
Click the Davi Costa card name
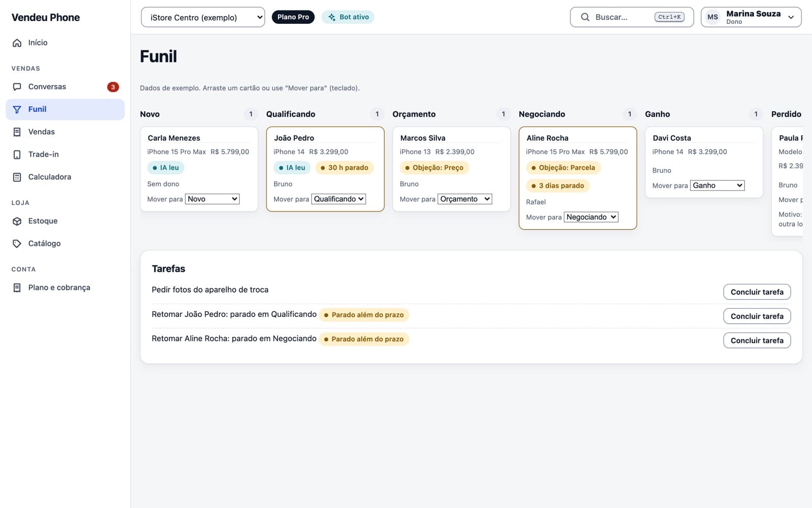pos(672,138)
